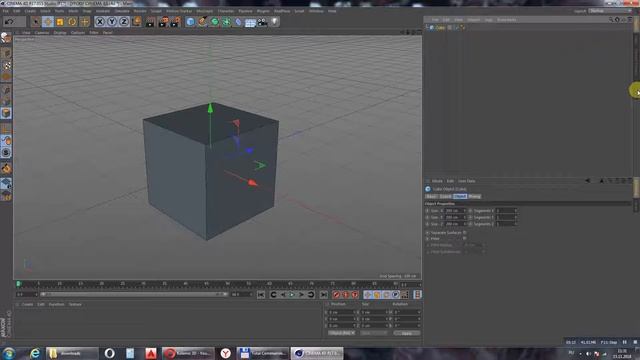This screenshot has width=640, height=360.
Task: Click red Record Active Objects button
Action: [x=336, y=295]
